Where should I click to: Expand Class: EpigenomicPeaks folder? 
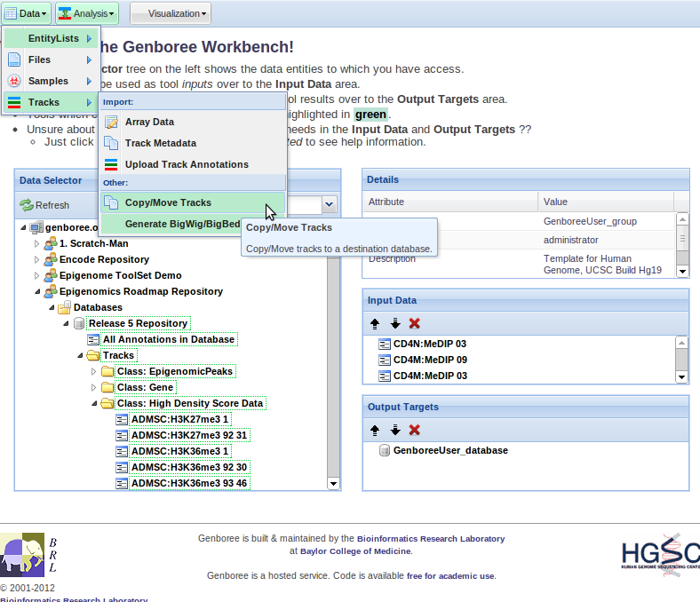click(x=94, y=371)
